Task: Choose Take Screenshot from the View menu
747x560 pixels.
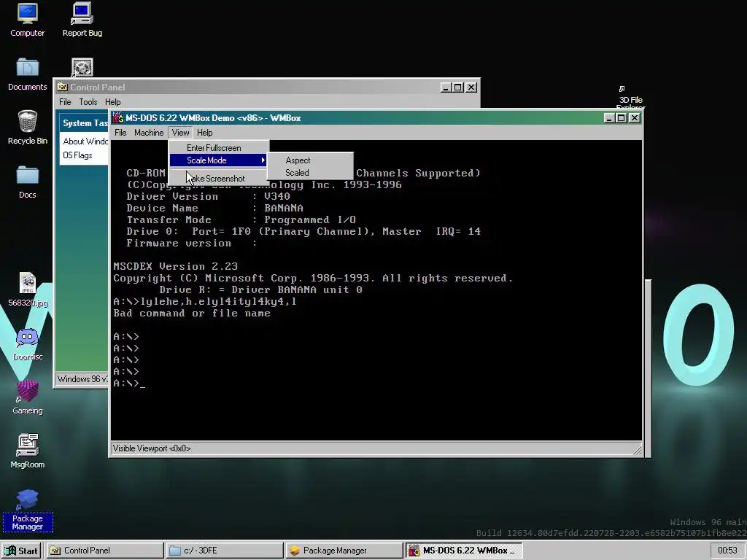Action: tap(217, 179)
